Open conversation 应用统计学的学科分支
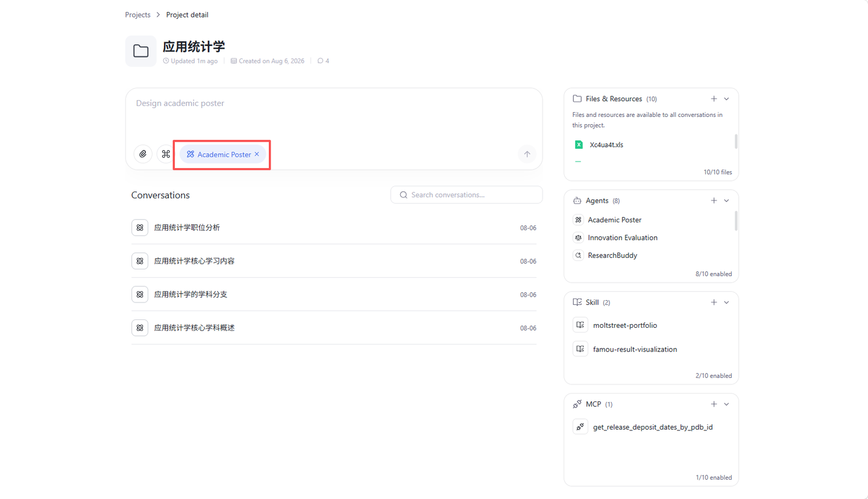 334,295
